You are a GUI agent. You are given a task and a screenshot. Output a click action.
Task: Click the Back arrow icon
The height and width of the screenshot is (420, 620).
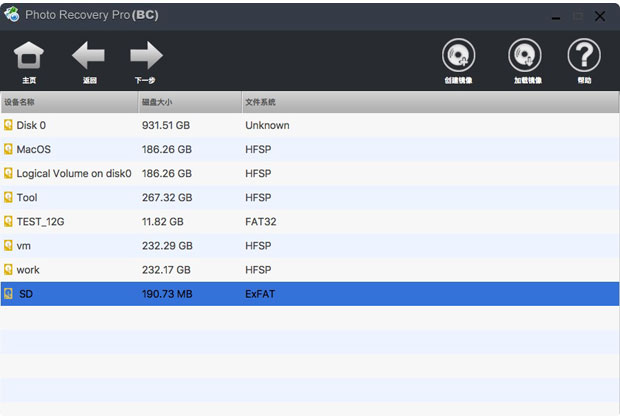88,55
